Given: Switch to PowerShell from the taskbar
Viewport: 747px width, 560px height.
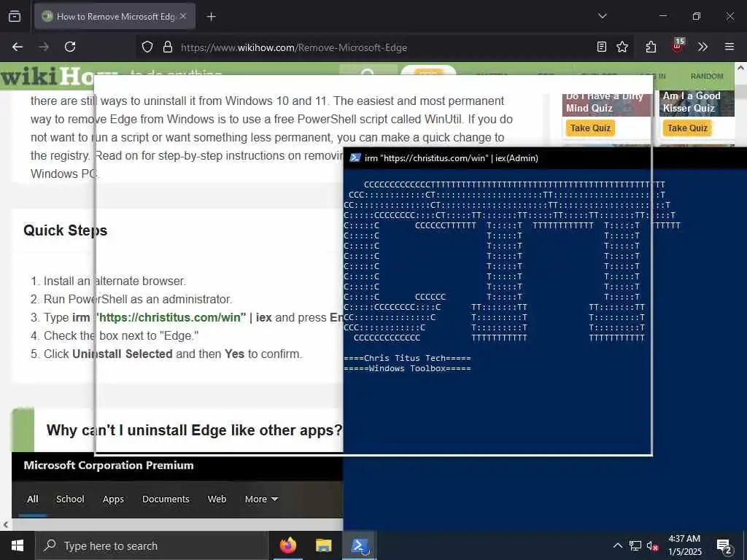Looking at the screenshot, I should click(x=359, y=545).
